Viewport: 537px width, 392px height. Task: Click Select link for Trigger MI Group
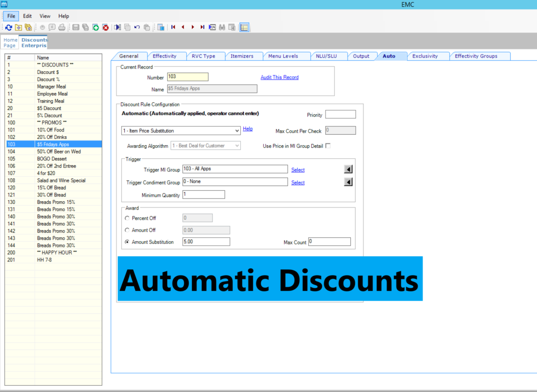(x=298, y=170)
